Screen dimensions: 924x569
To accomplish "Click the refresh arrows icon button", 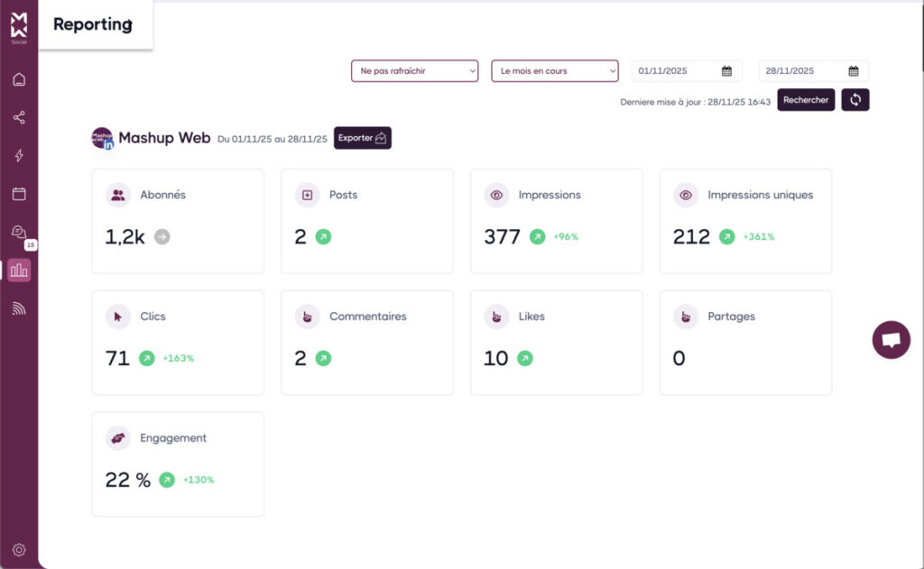I will pyautogui.click(x=855, y=100).
